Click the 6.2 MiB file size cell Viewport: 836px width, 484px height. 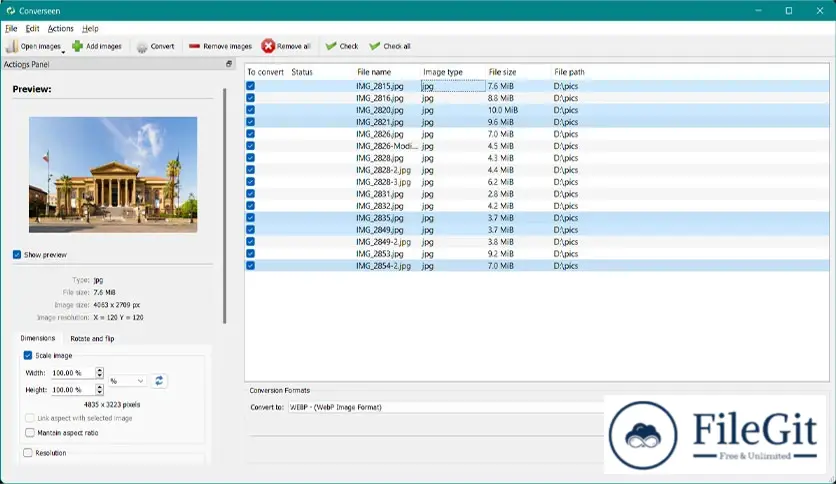point(501,182)
